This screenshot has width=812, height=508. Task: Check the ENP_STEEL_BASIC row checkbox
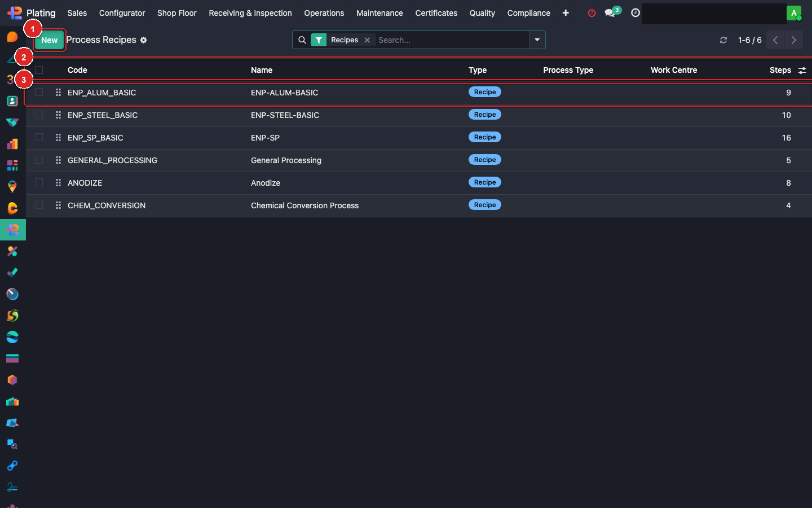coord(39,115)
